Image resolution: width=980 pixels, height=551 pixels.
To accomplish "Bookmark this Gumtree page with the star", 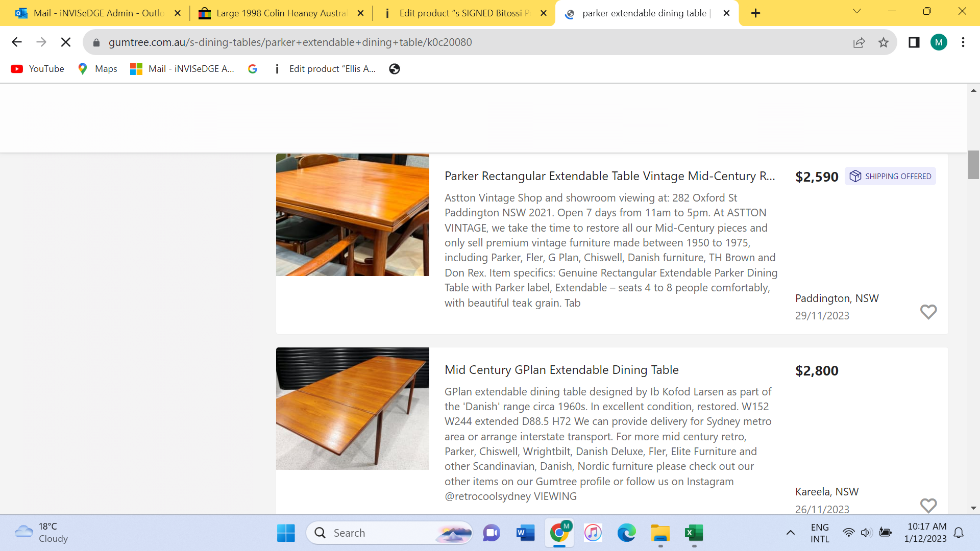I will click(x=884, y=42).
